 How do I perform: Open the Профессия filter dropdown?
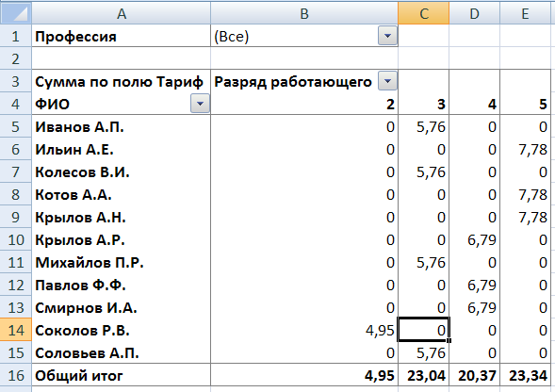coord(387,36)
